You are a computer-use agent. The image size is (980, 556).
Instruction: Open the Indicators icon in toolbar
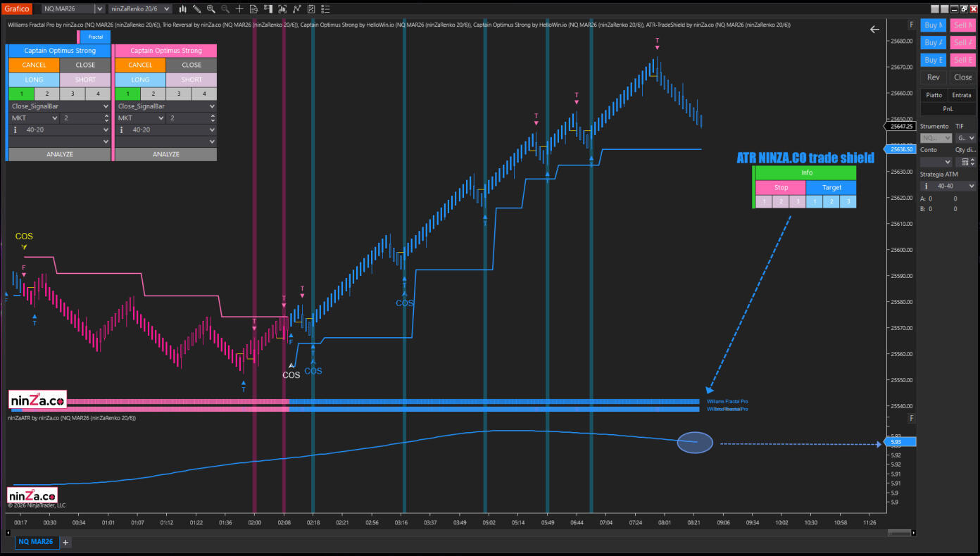pos(296,8)
